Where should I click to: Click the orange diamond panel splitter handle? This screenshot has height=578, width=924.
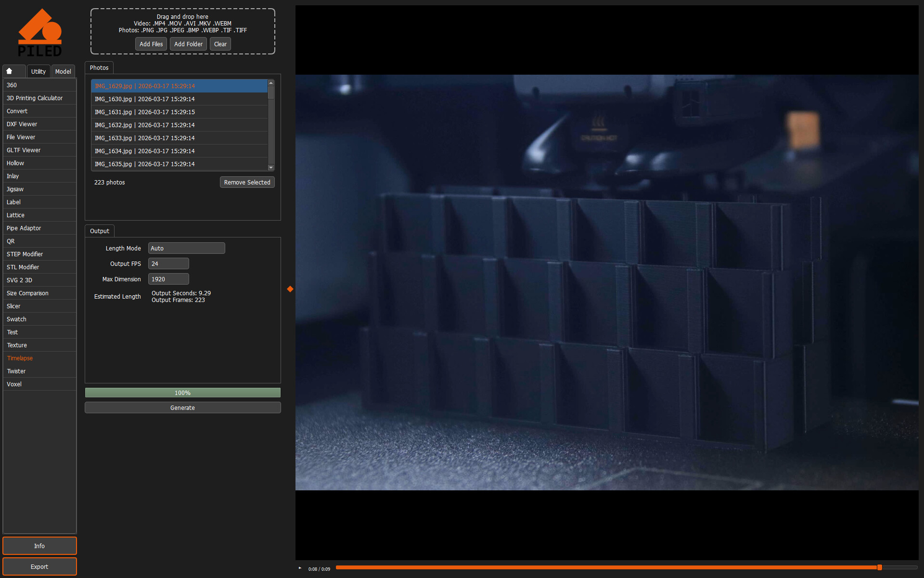coord(290,289)
